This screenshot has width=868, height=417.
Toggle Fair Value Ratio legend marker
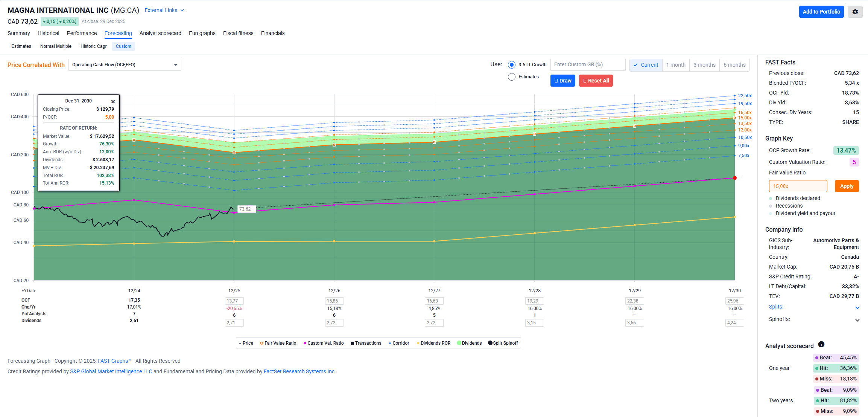pos(261,343)
